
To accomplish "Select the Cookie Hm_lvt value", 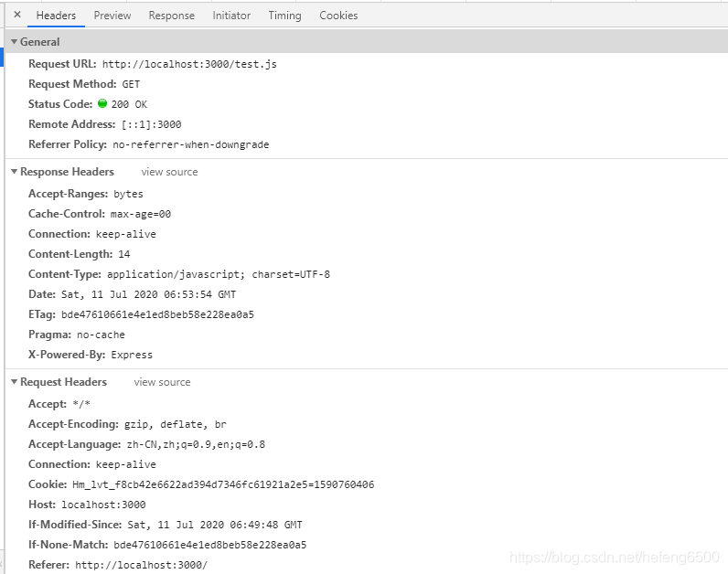I will pyautogui.click(x=223, y=484).
